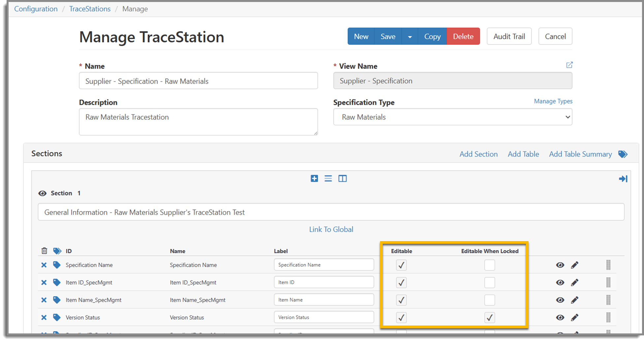Viewport: 644px width, 342px height.
Task: Click the plus-square add icon above Section 1
Action: [314, 178]
